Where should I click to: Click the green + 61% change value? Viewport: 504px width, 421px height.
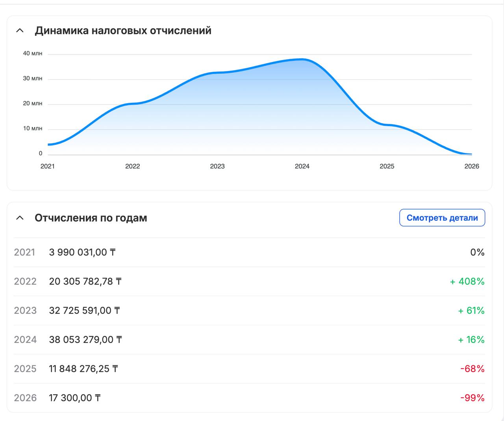471,311
